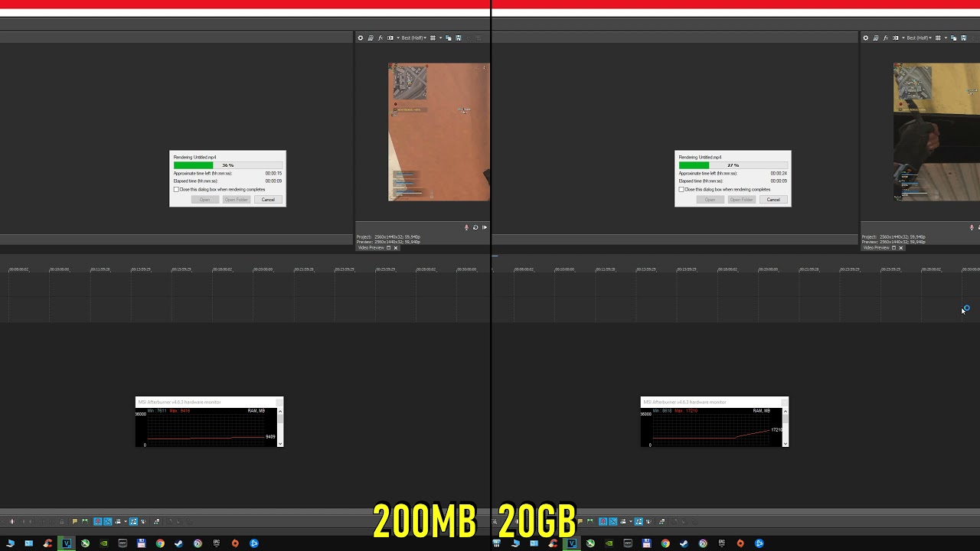The height and width of the screenshot is (551, 980).
Task: Toggle Enable Snapping in right timeline toolbar
Action: pyautogui.click(x=603, y=521)
